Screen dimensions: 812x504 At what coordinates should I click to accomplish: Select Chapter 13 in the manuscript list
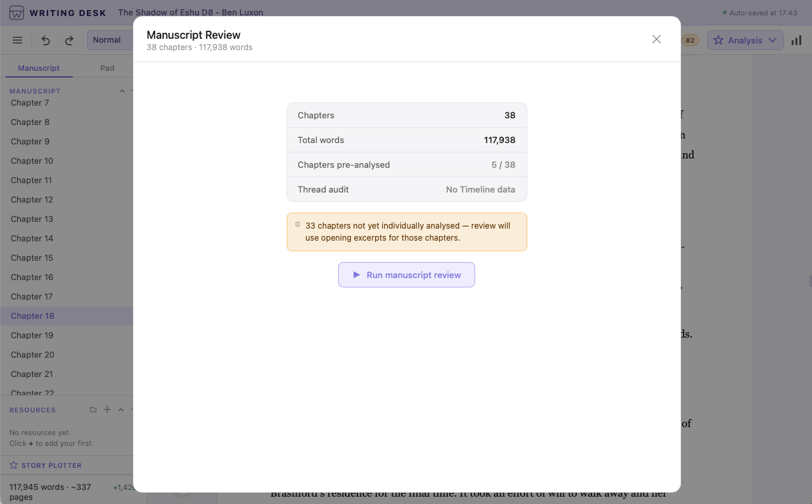point(67,219)
